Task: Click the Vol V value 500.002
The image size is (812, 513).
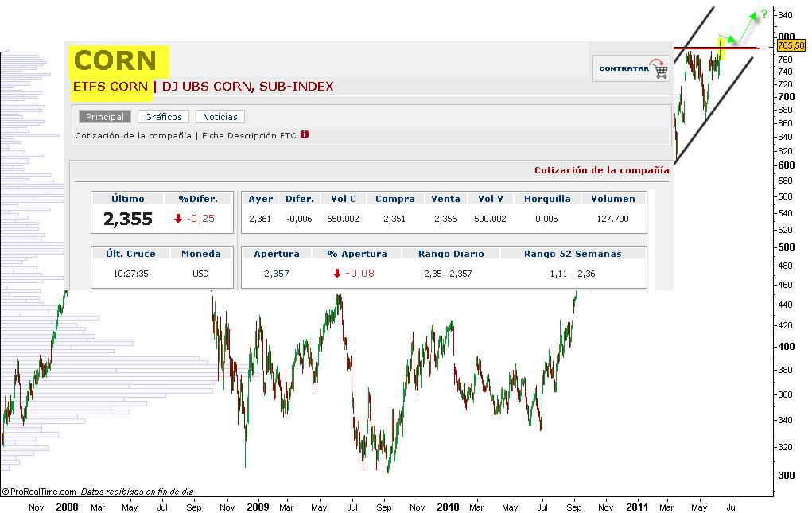Action: 490,219
